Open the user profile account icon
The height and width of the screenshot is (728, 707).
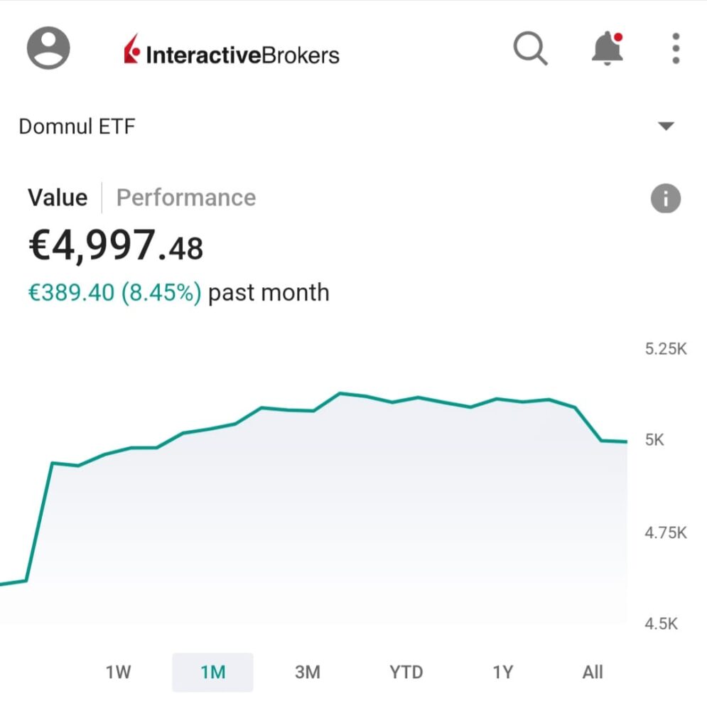(48, 48)
